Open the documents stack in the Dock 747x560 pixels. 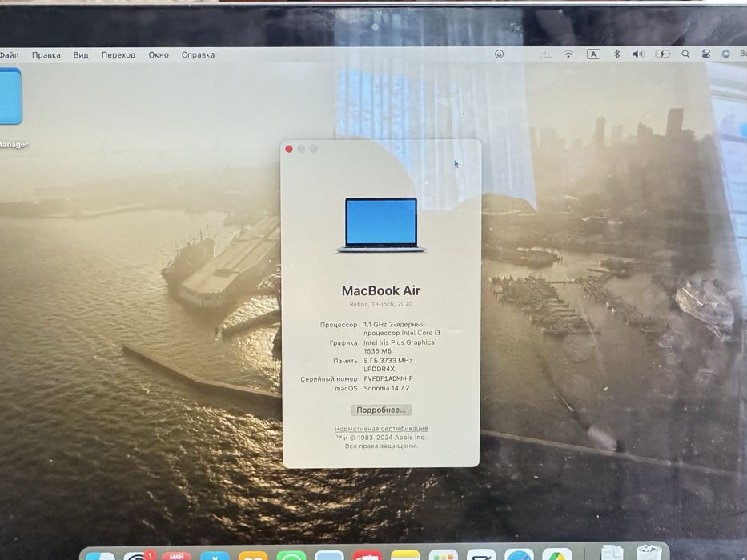point(612,554)
